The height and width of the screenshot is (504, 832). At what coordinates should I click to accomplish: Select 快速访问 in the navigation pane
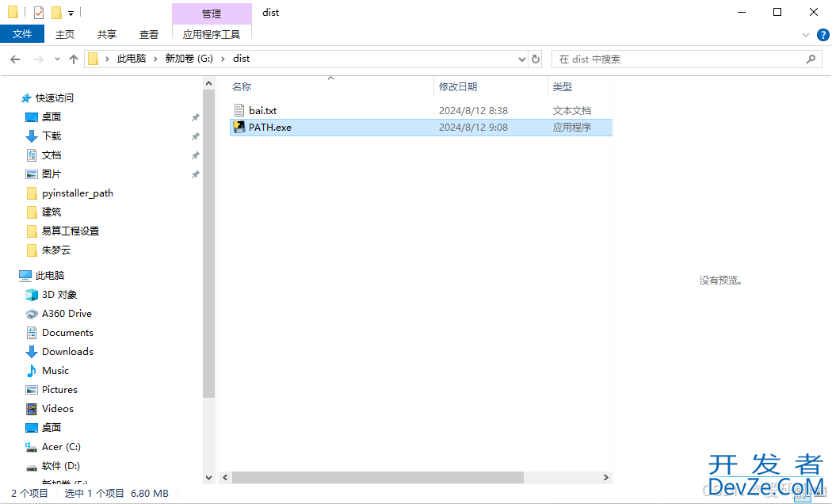point(54,97)
